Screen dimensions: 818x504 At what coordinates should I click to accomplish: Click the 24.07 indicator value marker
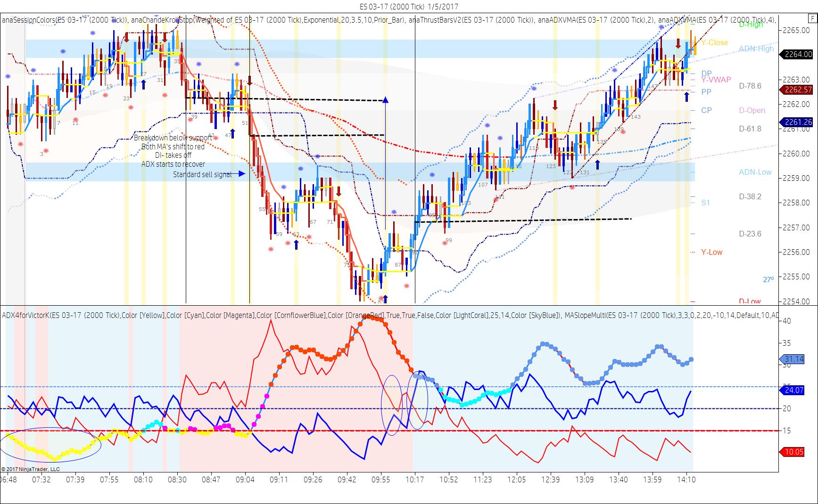click(793, 390)
